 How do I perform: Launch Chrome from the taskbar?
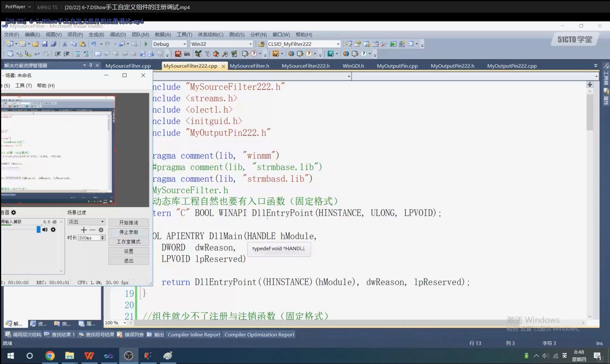click(x=50, y=356)
